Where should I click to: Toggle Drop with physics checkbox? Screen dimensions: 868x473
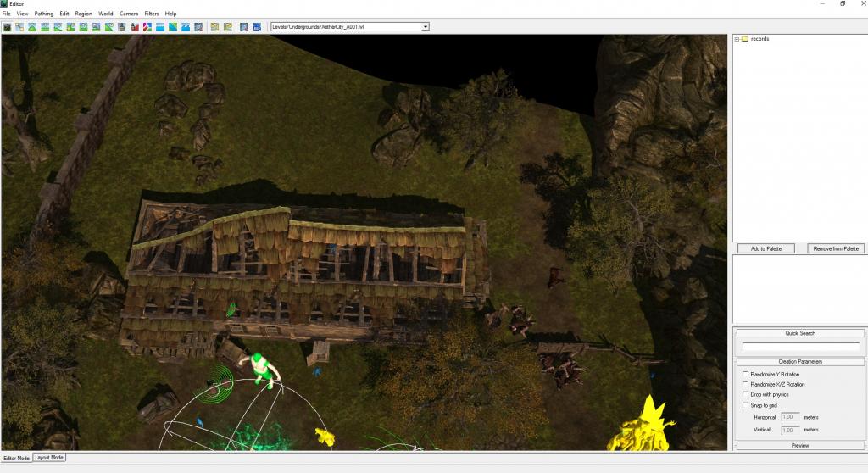click(x=745, y=394)
